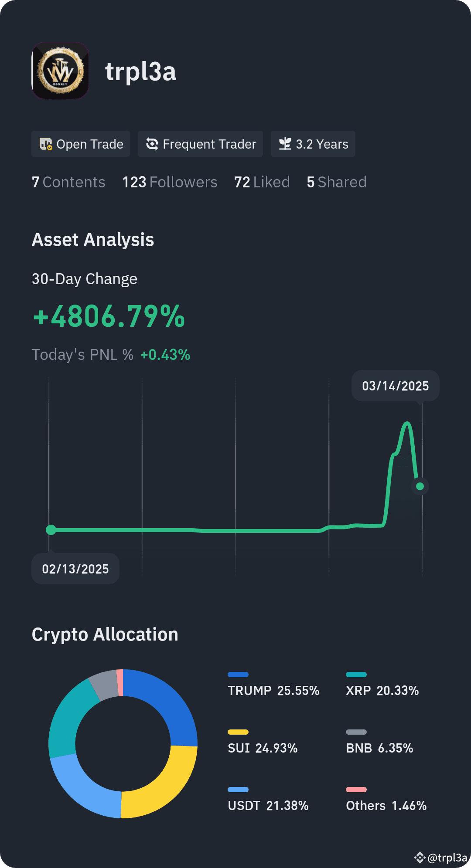
Task: View the 5 Shared count
Action: [337, 182]
